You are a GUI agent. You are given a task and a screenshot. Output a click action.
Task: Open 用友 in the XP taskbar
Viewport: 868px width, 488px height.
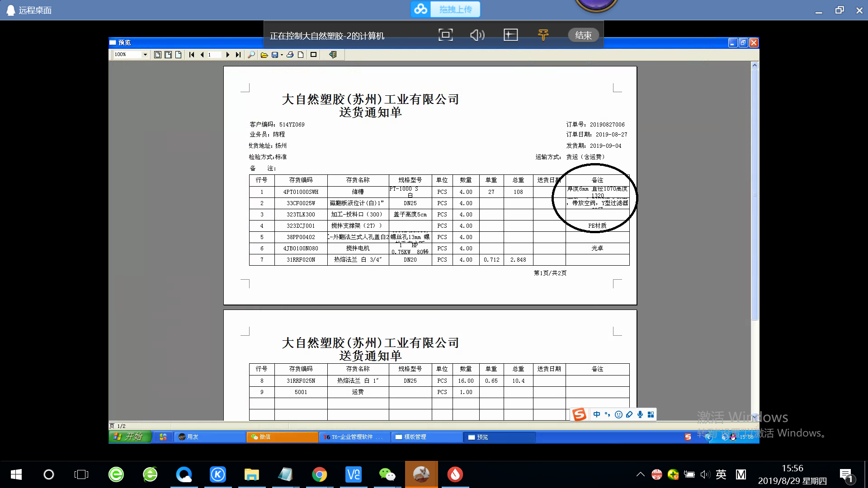pos(209,437)
